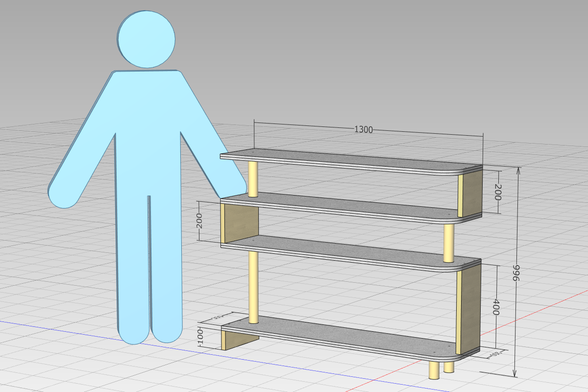Screen dimensions: 588x392
Task: Select the right dowel between second and third shelves
Action: pyautogui.click(x=448, y=243)
